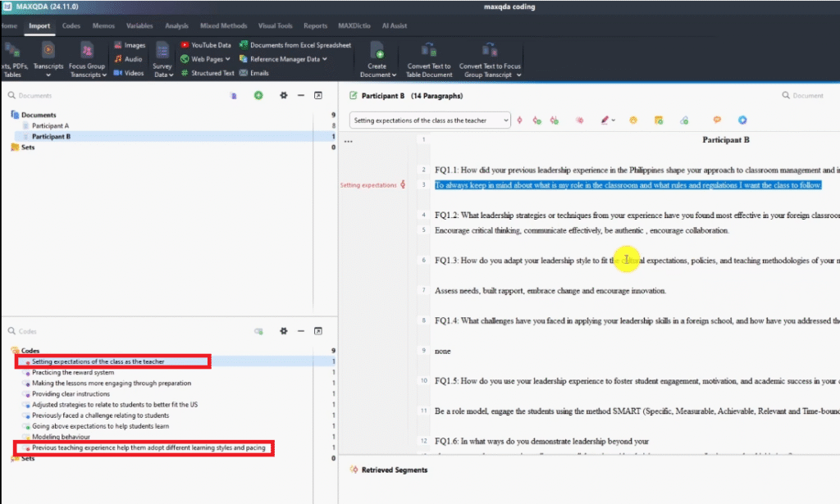Expand the Web Pages dropdown
The width and height of the screenshot is (840, 504).
pyautogui.click(x=227, y=59)
